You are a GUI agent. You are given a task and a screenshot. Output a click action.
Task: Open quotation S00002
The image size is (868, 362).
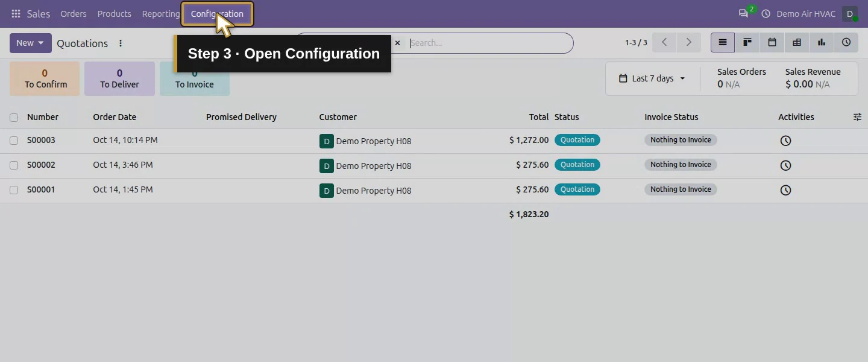click(x=41, y=165)
